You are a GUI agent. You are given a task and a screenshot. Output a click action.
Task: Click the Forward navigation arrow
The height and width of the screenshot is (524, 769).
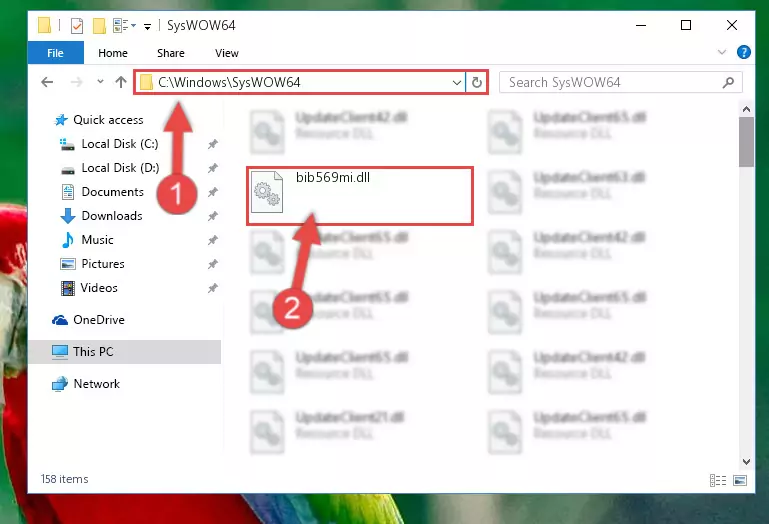point(77,82)
